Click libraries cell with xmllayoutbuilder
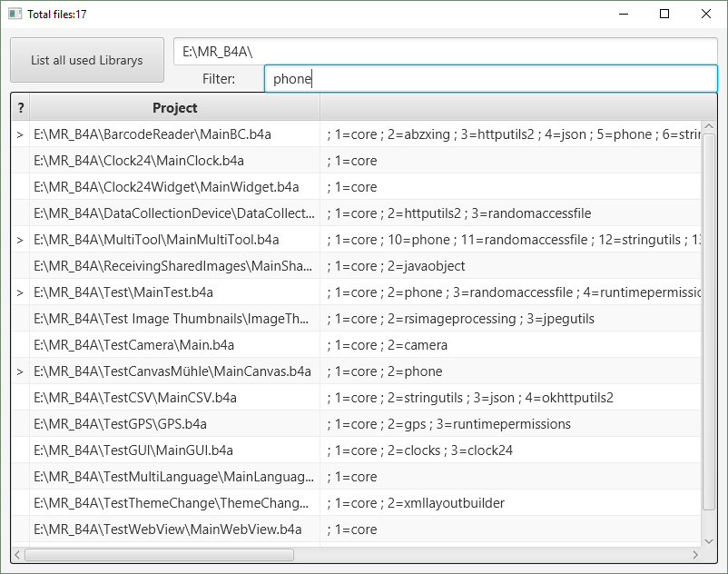Image resolution: width=728 pixels, height=574 pixels. (511, 503)
